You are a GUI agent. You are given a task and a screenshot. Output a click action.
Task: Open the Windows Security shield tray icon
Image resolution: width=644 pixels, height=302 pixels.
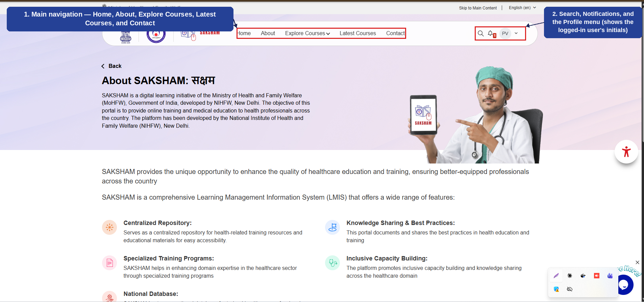556,289
